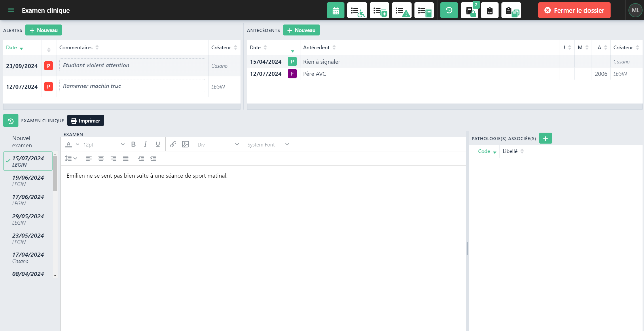Image resolution: width=644 pixels, height=331 pixels.
Task: Toggle bold formatting in the editor
Action: point(133,144)
